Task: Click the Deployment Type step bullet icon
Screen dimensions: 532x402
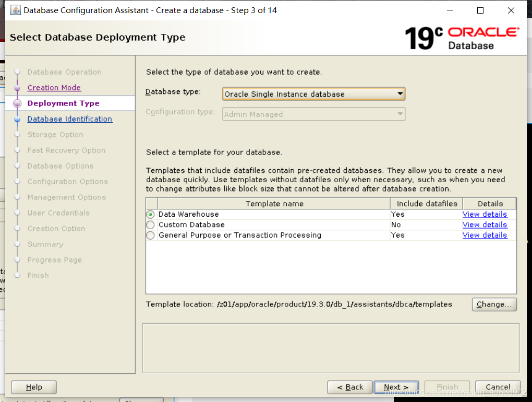Action: click(x=17, y=103)
